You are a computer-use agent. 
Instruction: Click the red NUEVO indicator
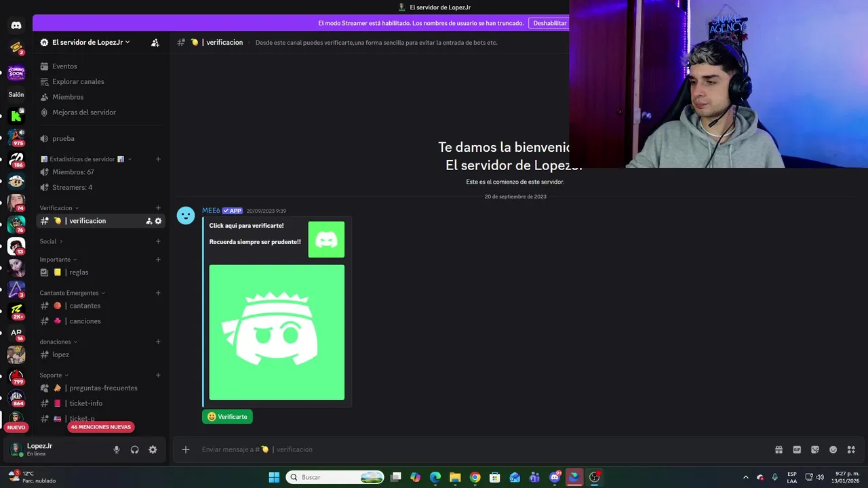pyautogui.click(x=16, y=427)
